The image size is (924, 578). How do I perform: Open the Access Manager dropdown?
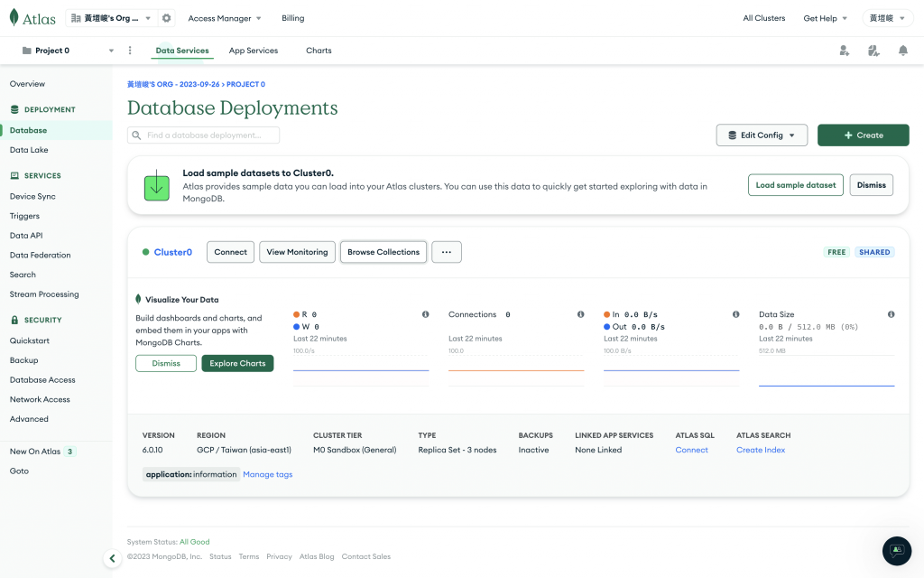[x=224, y=18]
